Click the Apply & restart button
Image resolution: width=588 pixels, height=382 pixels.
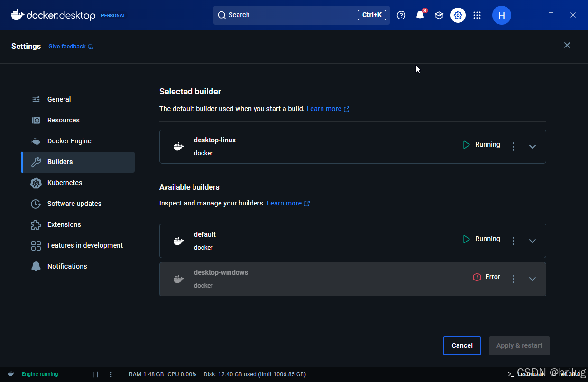click(519, 346)
